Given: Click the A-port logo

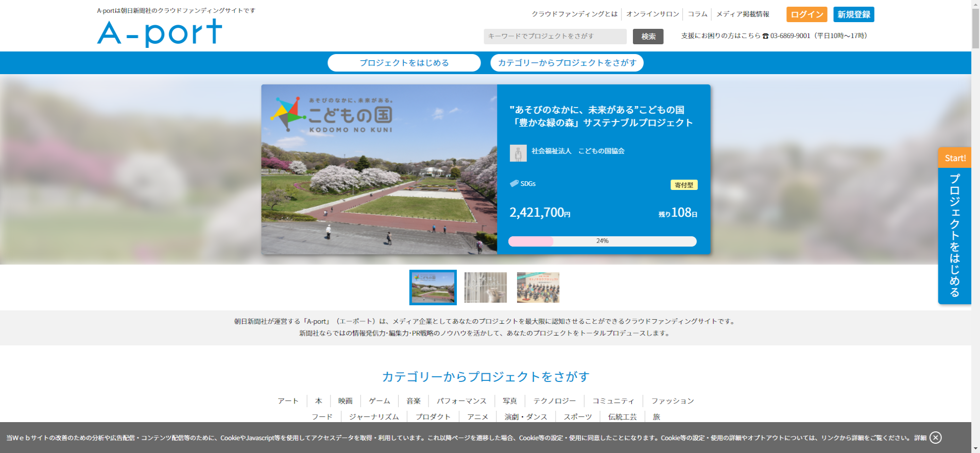Looking at the screenshot, I should [160, 33].
